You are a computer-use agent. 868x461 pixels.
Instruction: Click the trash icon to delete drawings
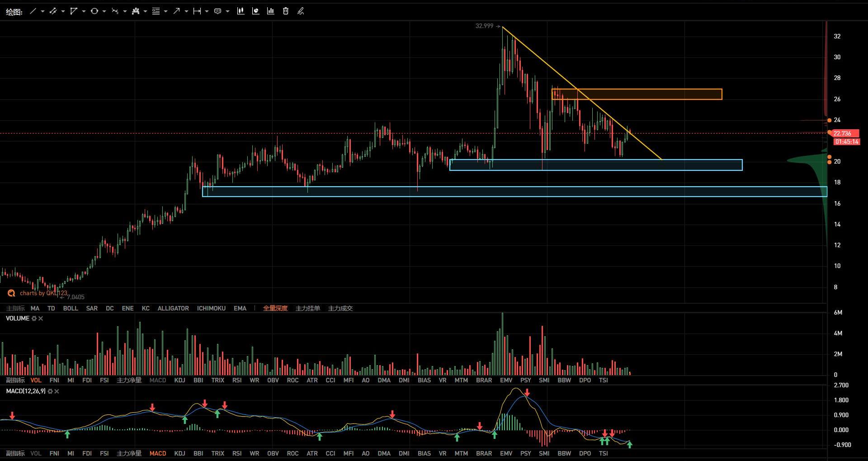[x=286, y=11]
